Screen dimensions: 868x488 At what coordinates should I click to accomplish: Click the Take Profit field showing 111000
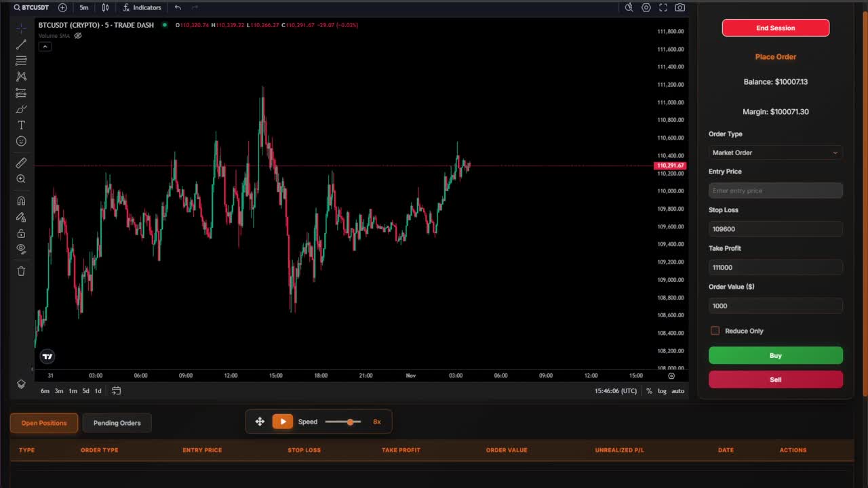pos(776,267)
